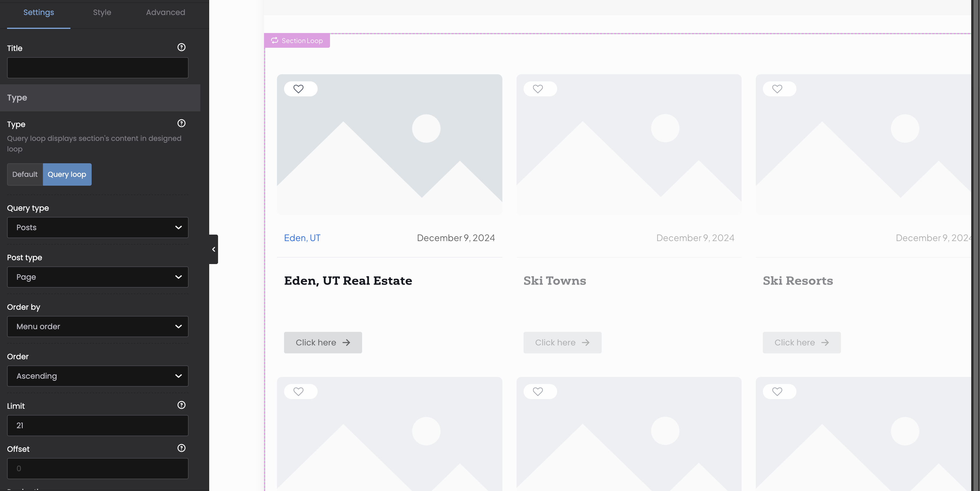This screenshot has height=491, width=980.
Task: Open the Type option help icon
Action: (182, 123)
